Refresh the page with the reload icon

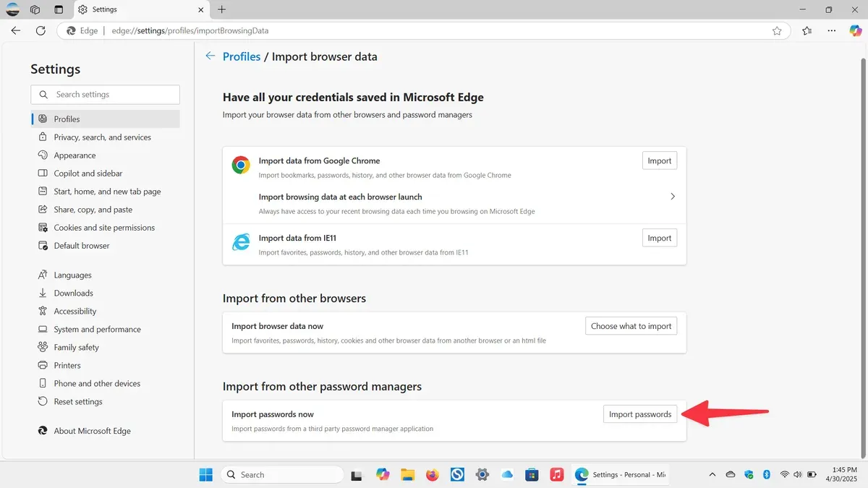click(x=41, y=31)
